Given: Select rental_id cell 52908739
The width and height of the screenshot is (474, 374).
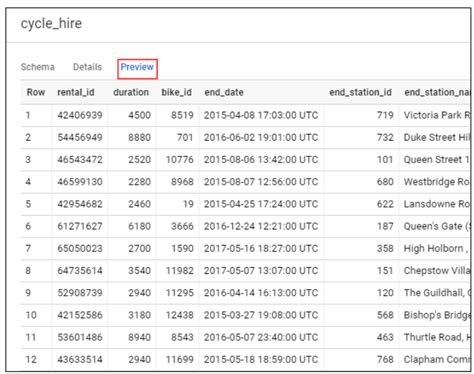Looking at the screenshot, I should point(80,293).
